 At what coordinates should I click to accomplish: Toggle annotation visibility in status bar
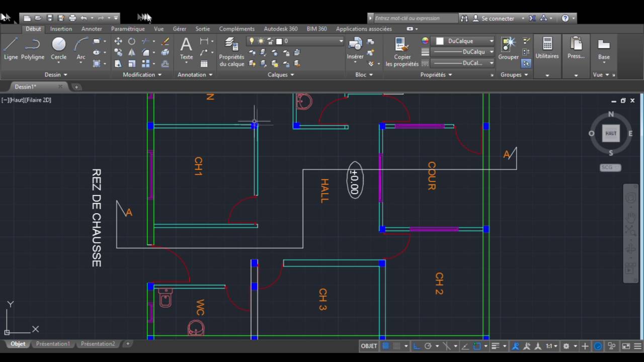pos(516,346)
